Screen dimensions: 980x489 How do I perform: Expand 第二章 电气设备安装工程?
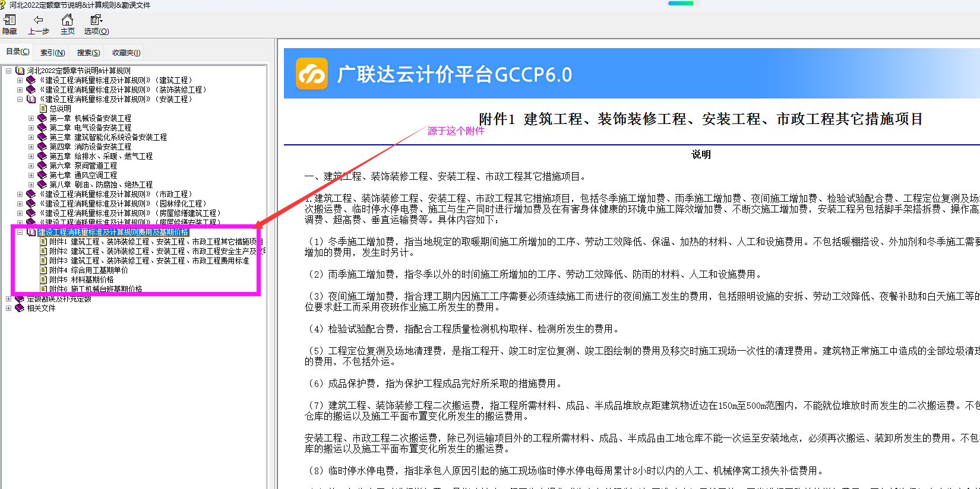click(31, 128)
